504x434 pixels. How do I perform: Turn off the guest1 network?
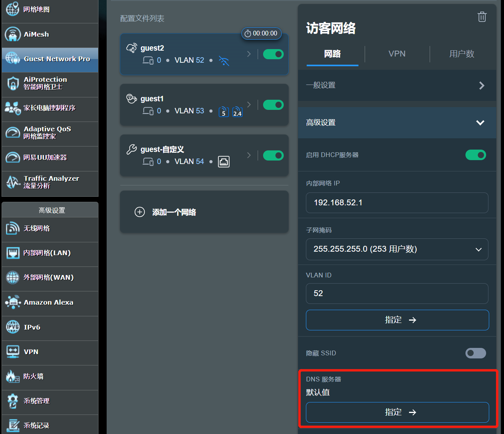pos(273,104)
